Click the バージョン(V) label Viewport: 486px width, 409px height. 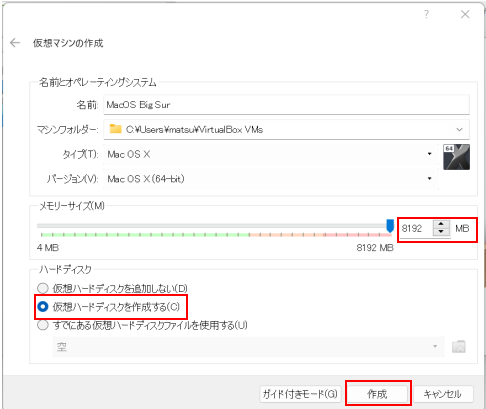[72, 179]
